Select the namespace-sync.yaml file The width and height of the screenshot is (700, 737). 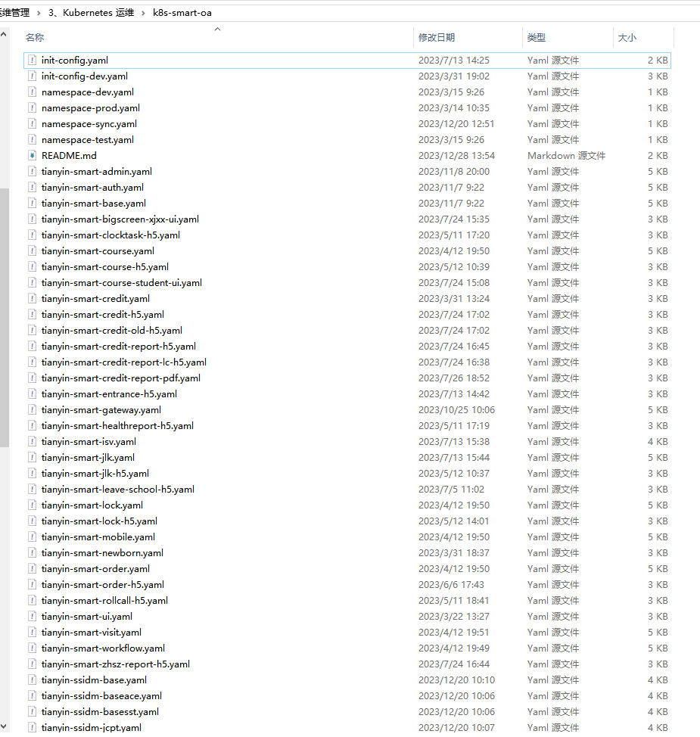[89, 123]
